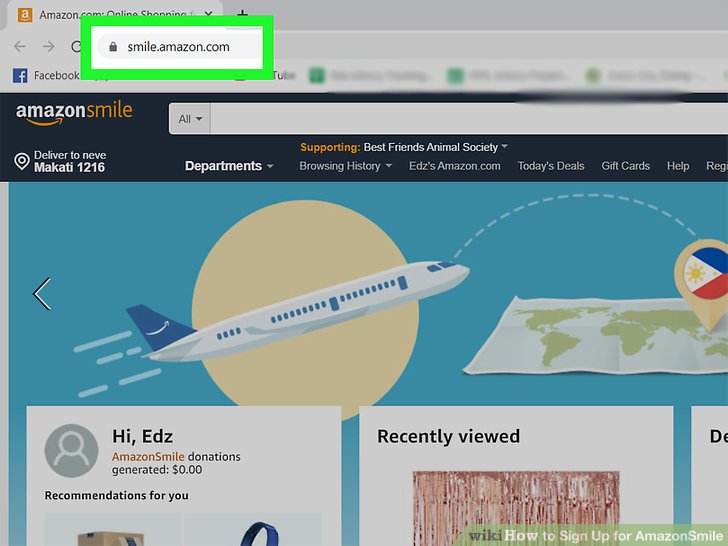
Task: Select the Amazon.com Online Shopping tab
Action: [x=112, y=15]
